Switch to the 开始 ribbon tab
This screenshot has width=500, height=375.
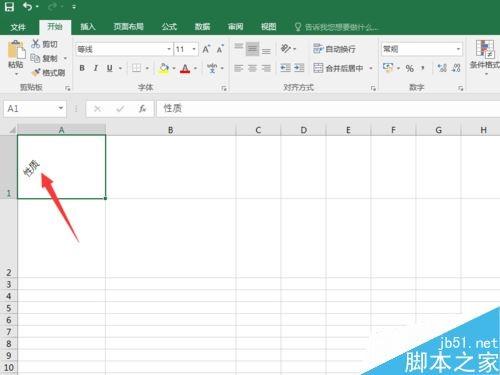[55, 27]
